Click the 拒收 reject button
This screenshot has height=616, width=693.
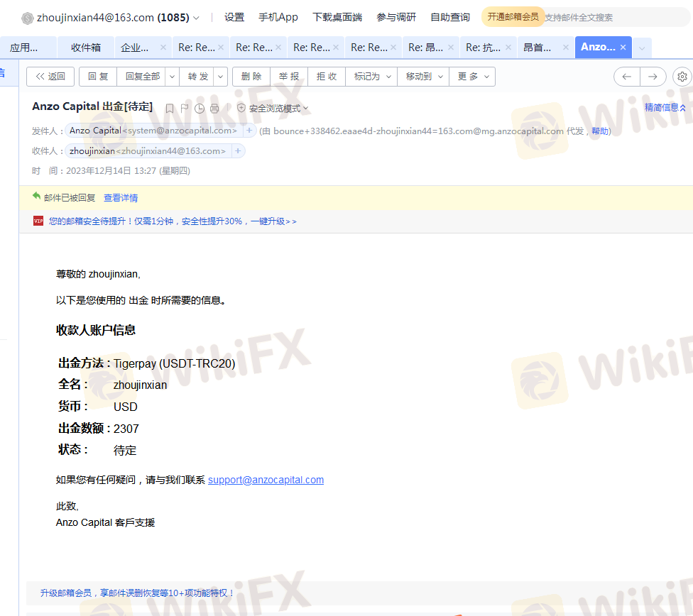click(x=327, y=77)
